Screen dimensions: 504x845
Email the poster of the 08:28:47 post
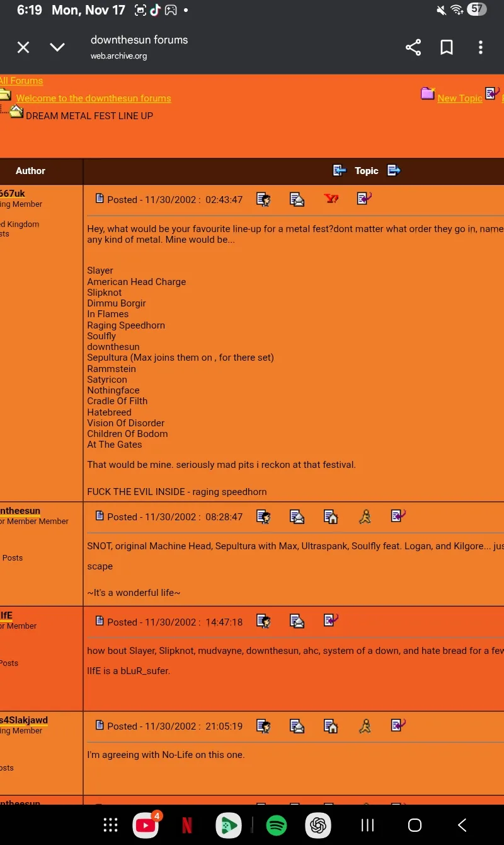pos(297,516)
